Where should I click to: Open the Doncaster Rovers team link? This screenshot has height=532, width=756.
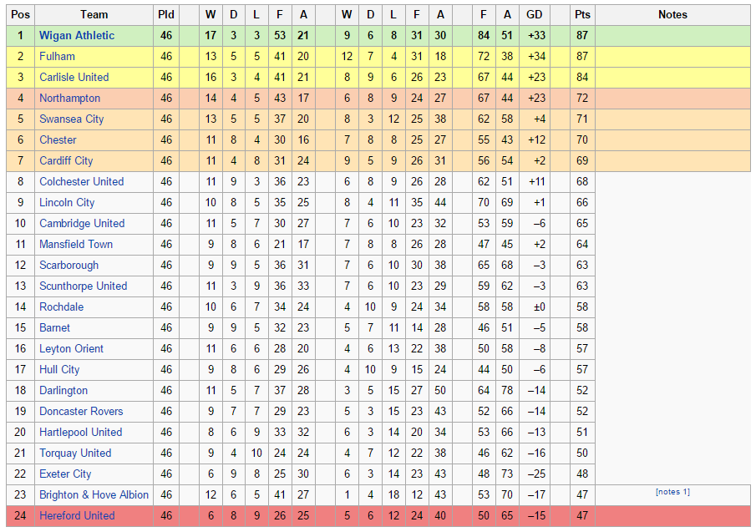point(81,412)
